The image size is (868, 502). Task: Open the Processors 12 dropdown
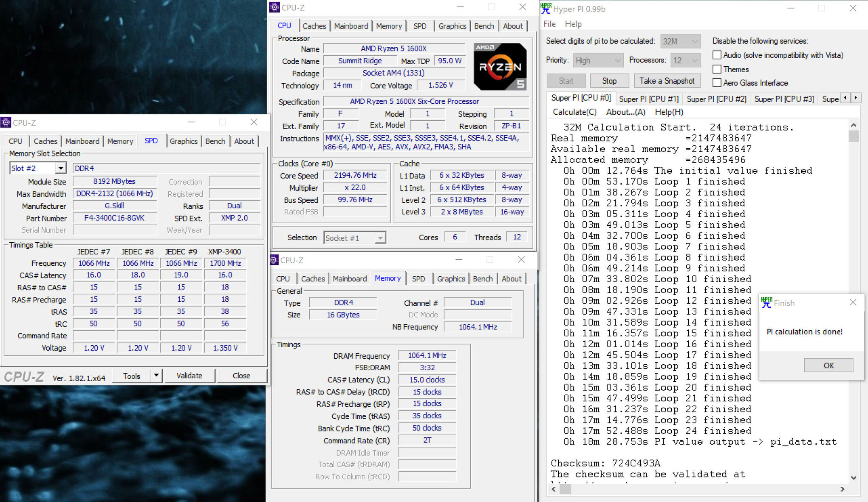coord(685,60)
